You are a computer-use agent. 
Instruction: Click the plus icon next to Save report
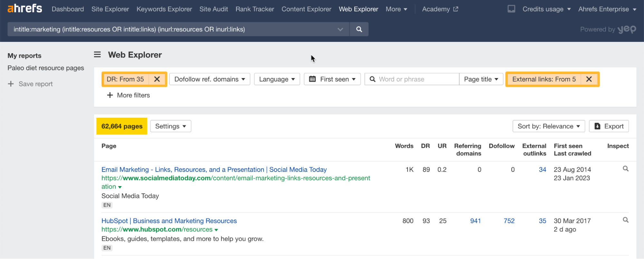[11, 84]
